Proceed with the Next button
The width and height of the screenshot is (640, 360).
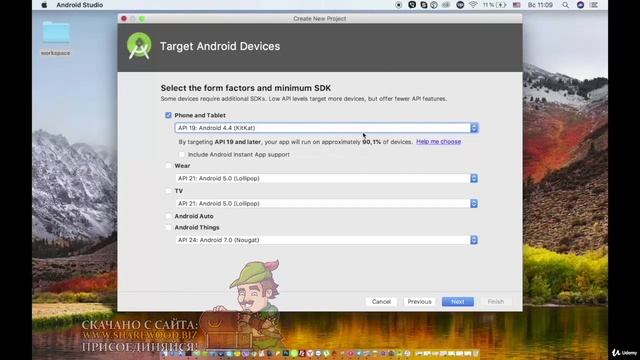458,302
